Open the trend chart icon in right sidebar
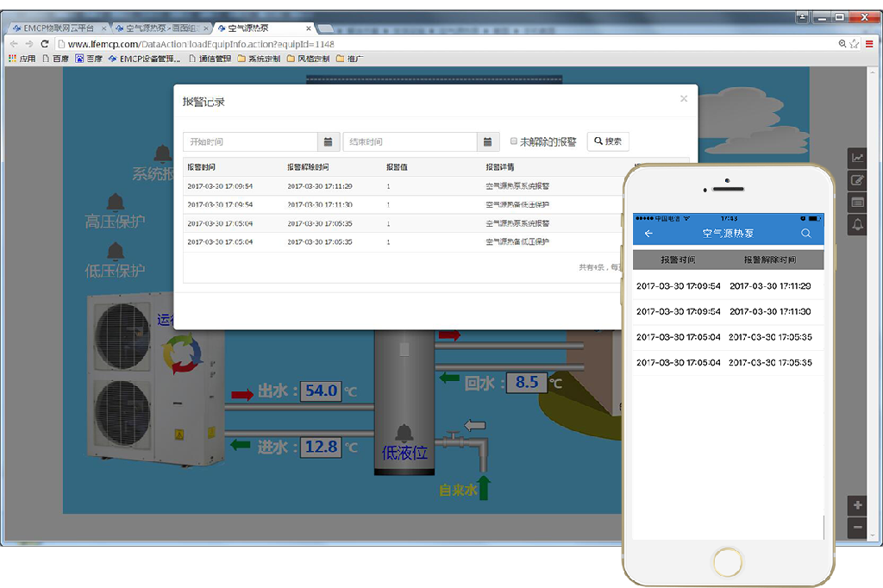883x588 pixels. (x=857, y=159)
